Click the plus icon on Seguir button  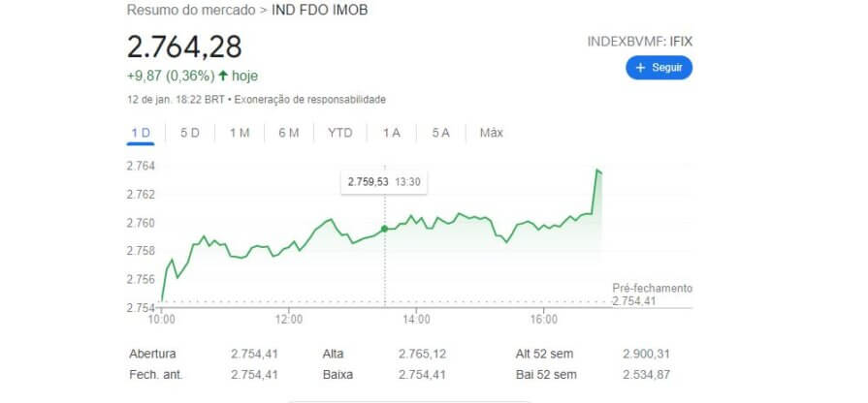tap(640, 68)
